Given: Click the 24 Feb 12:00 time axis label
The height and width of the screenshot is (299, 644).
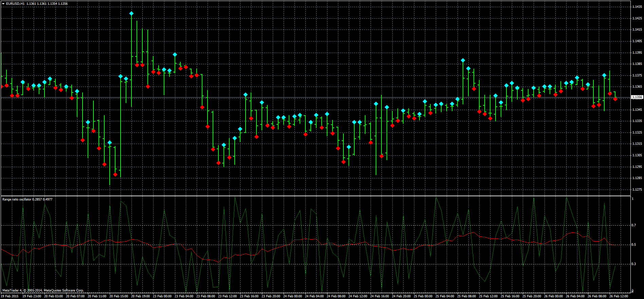Looking at the screenshot, I should coord(358,296).
